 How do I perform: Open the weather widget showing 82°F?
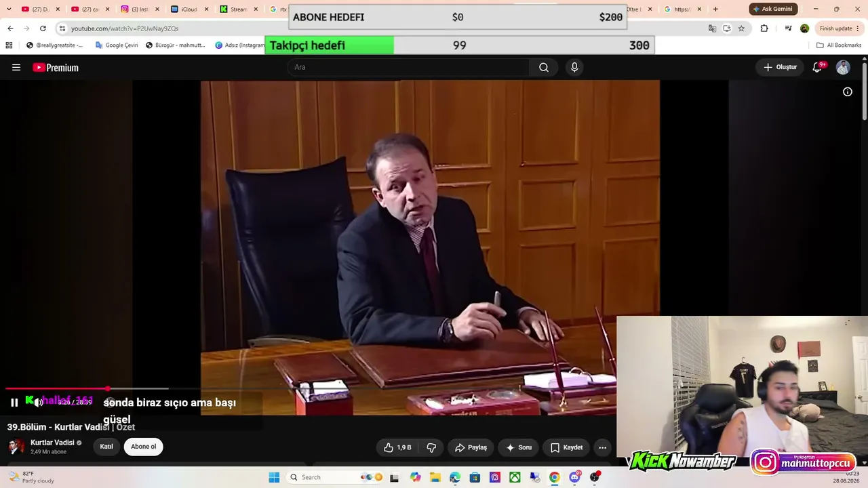click(31, 477)
